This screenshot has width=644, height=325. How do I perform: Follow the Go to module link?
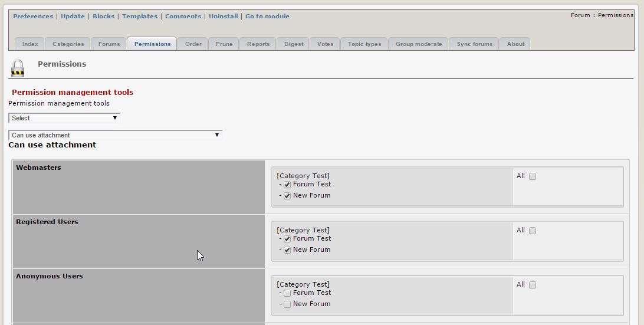coord(267,17)
